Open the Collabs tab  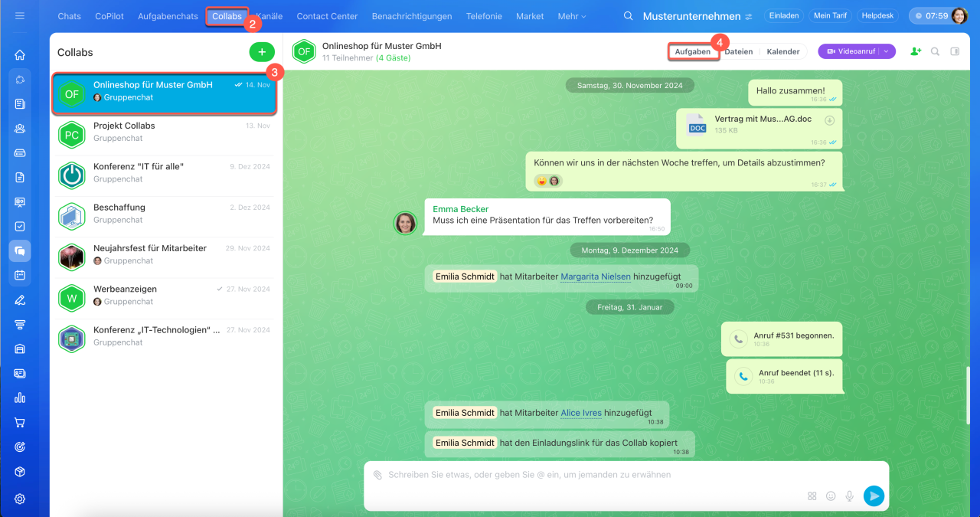pos(227,16)
